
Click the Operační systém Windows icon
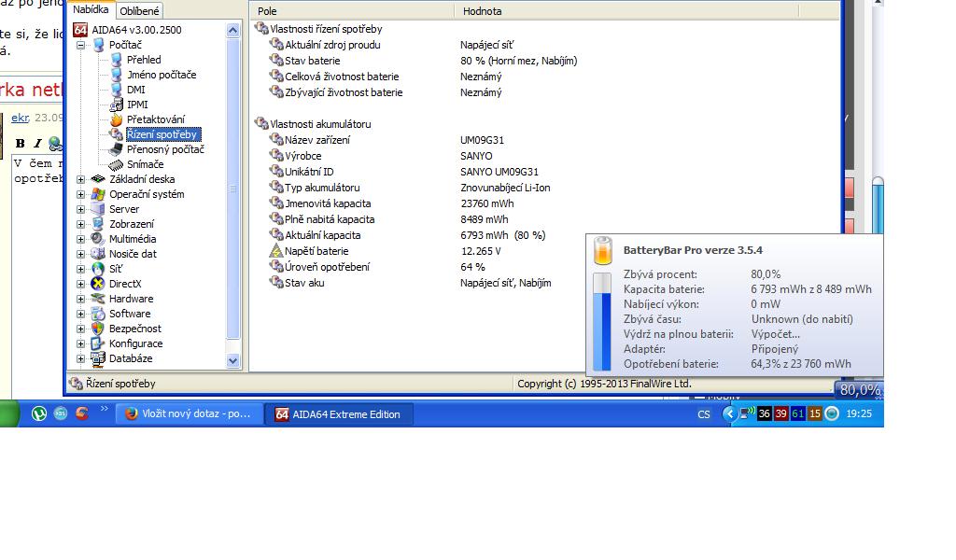click(98, 194)
